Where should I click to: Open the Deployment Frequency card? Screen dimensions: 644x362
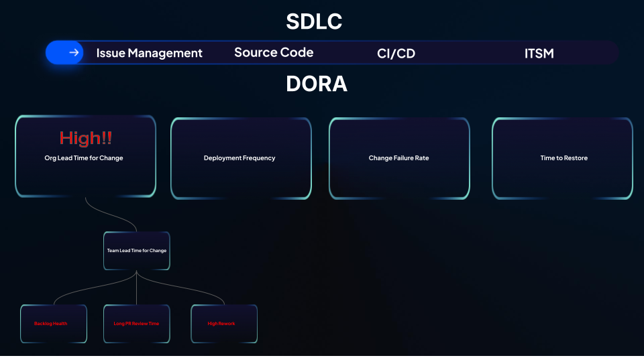[x=241, y=158]
